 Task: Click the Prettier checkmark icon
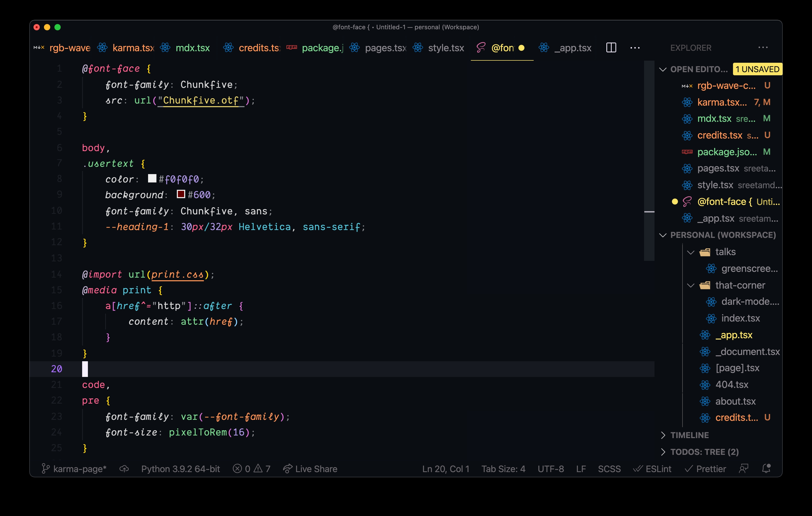(x=689, y=468)
